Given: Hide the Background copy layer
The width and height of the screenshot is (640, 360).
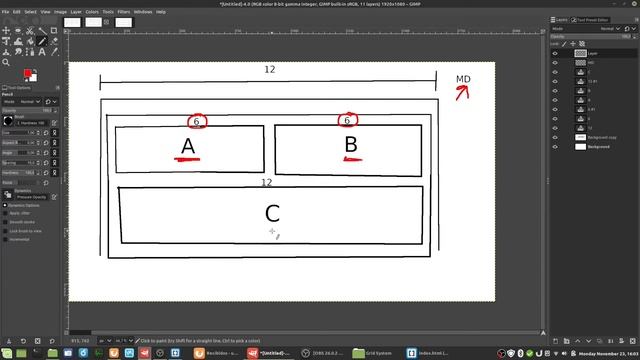Looking at the screenshot, I should tap(555, 138).
